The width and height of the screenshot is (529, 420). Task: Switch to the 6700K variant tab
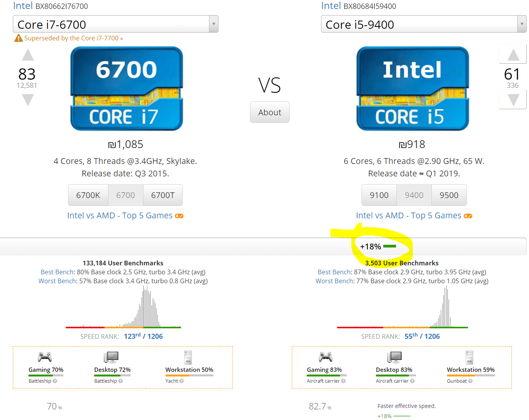(x=88, y=195)
